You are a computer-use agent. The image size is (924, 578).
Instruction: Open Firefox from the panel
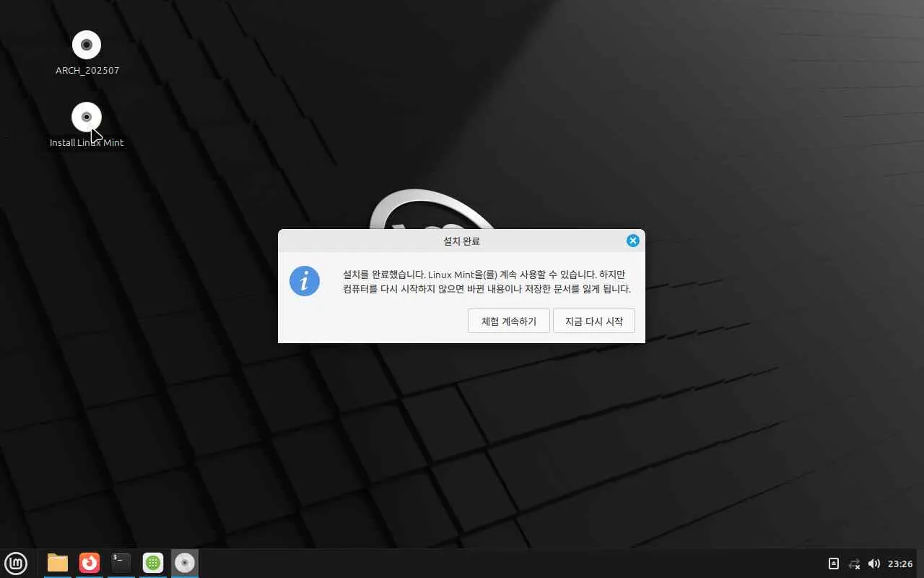[90, 564]
